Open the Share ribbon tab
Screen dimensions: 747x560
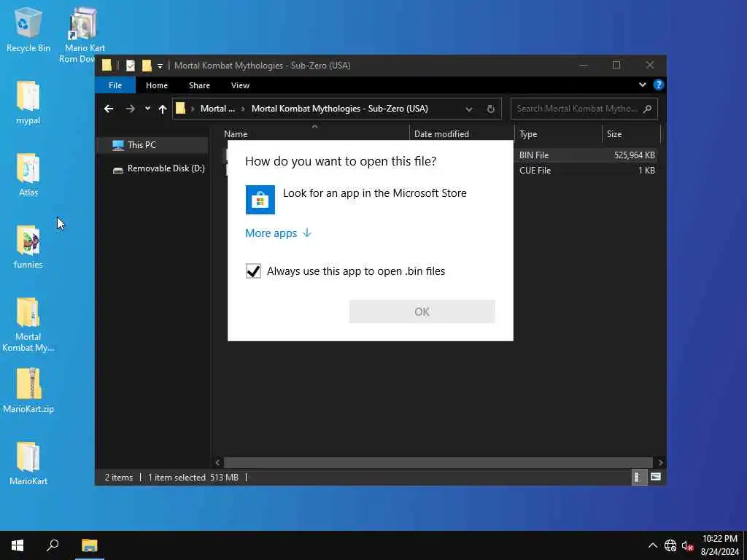(199, 85)
